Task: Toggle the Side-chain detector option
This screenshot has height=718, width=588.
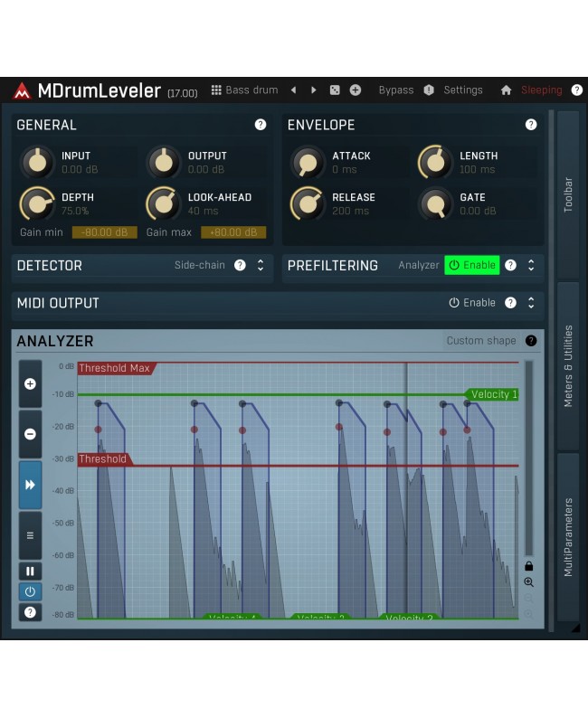Action: click(200, 265)
